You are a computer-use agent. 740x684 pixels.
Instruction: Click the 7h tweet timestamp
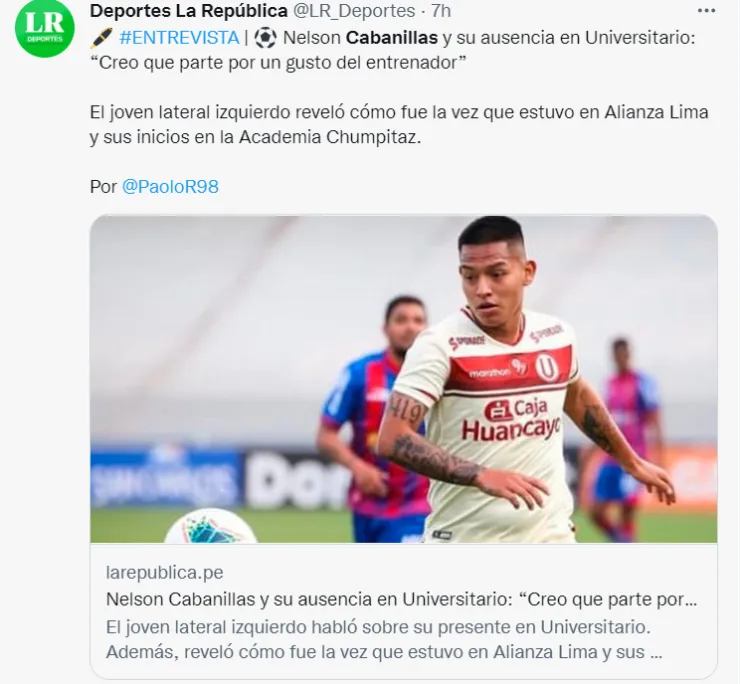coord(441,11)
